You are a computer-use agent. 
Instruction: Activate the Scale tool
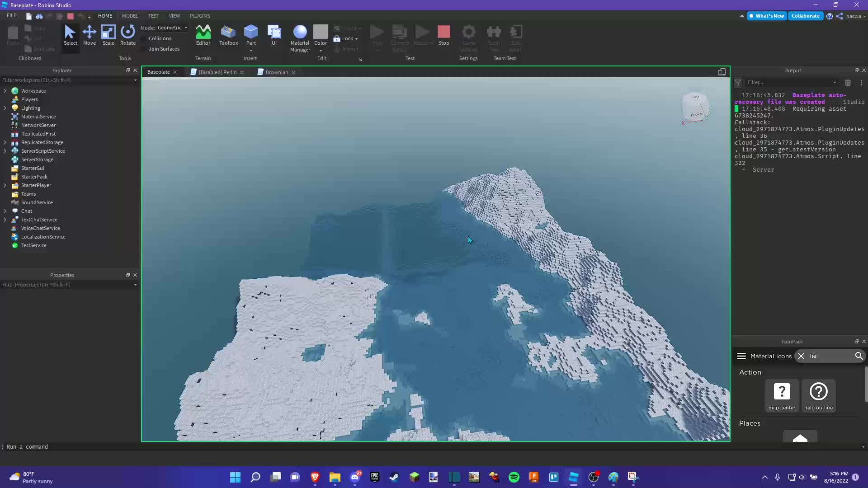click(108, 35)
